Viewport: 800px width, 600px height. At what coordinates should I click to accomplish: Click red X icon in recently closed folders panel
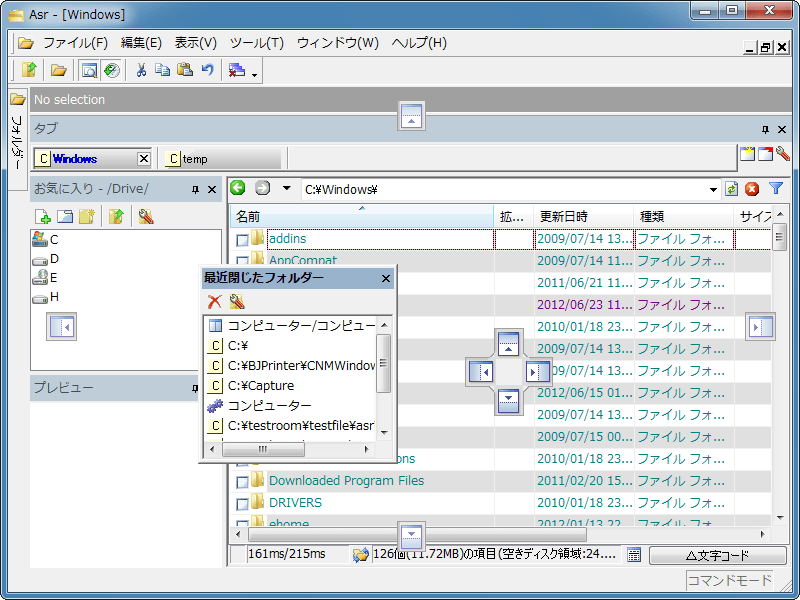tap(214, 302)
